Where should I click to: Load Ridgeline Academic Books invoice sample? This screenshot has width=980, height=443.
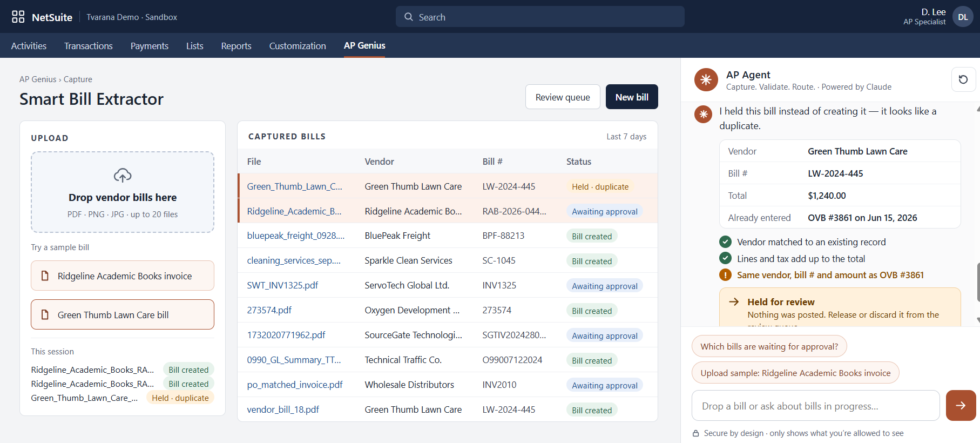coord(123,276)
